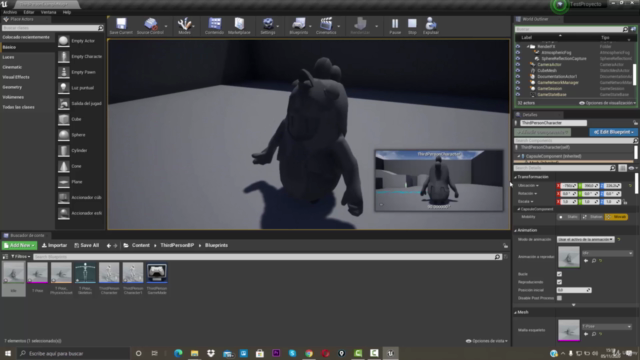The image size is (640, 360).
Task: Click the use-selected arrow under Malla esqueleto
Action: [x=586, y=334]
